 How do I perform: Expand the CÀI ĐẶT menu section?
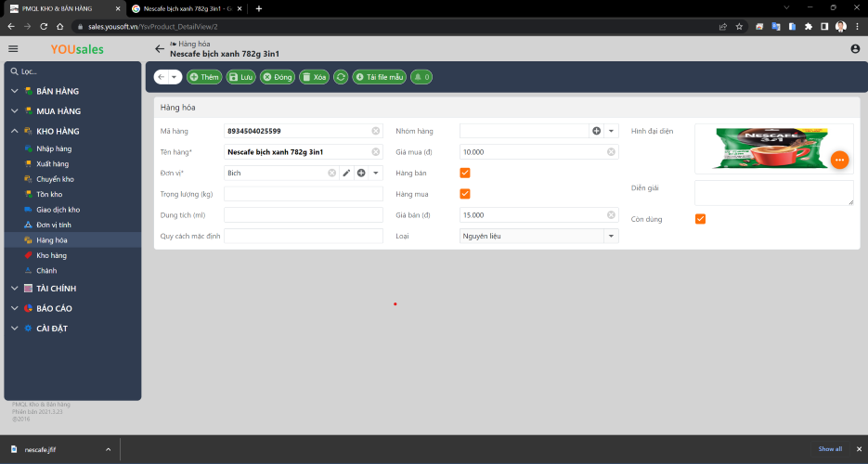point(15,329)
